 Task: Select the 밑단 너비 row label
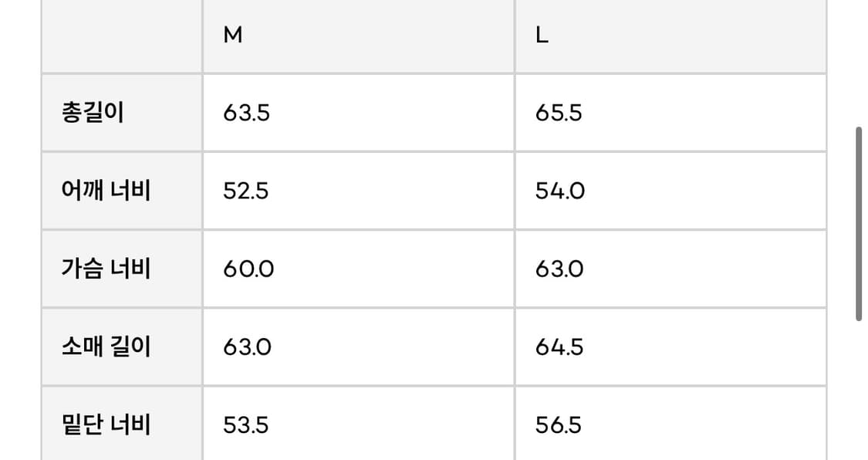click(106, 424)
